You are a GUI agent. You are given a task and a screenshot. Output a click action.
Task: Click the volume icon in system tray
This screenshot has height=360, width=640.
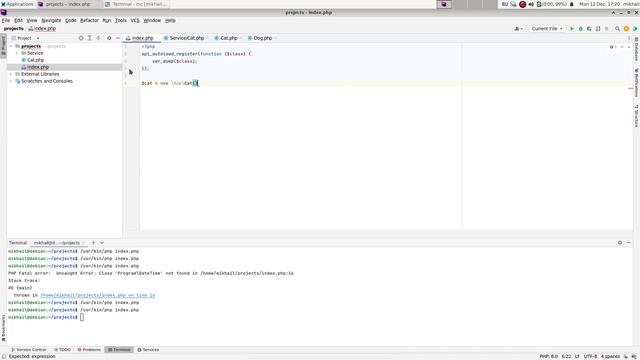(x=531, y=4)
